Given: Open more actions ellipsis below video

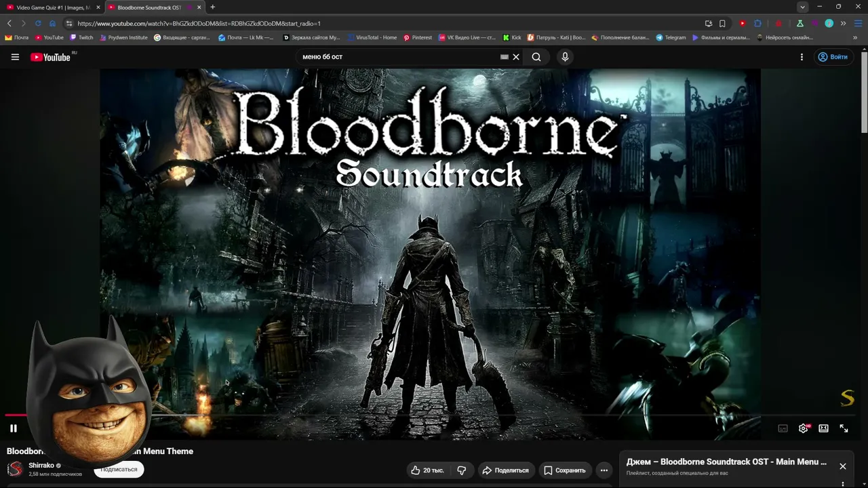Looking at the screenshot, I should point(604,470).
